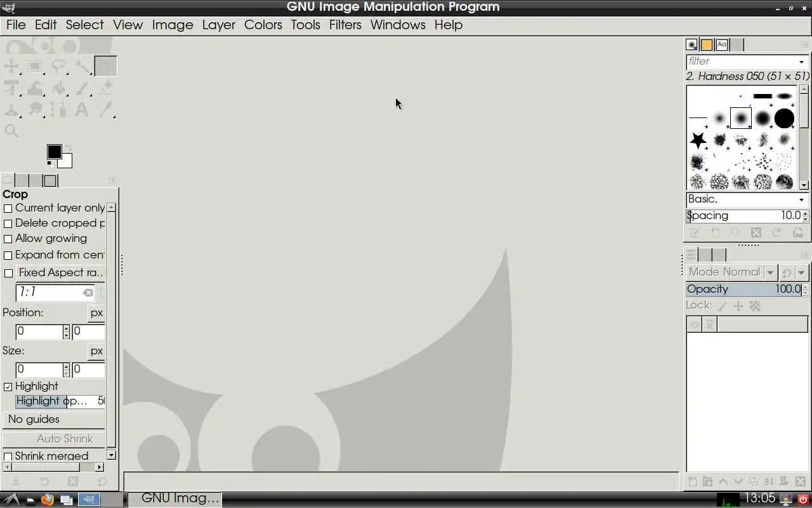Open the Fixed Aspect ratio dropdown
This screenshot has height=508, width=812.
click(60, 272)
